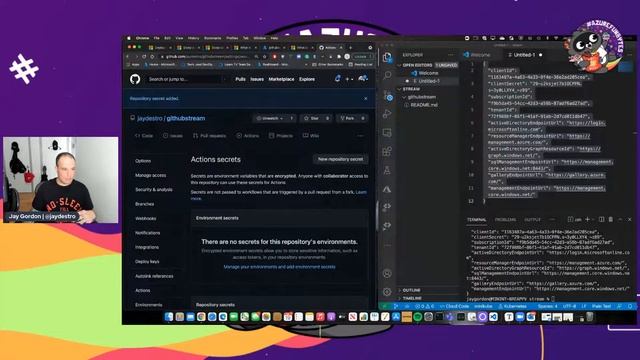Image resolution: width=640 pixels, height=360 pixels.
Task: Bookmark page with Chrome star icon
Action: 265,56
